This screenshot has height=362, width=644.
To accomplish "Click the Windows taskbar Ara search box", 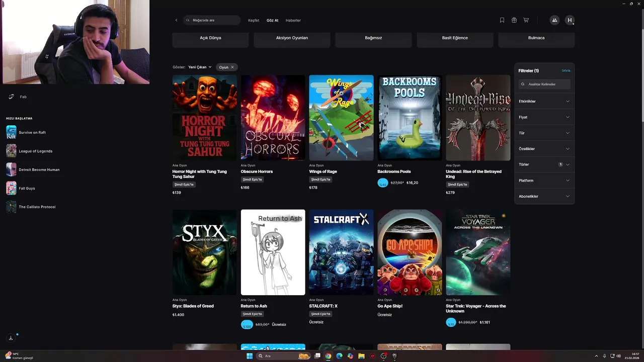I will click(283, 356).
